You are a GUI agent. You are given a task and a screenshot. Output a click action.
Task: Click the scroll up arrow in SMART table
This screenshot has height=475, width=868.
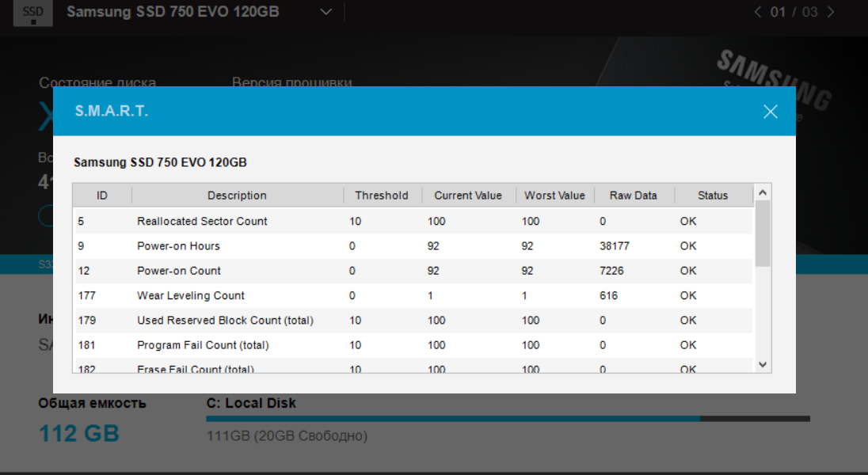tap(763, 192)
